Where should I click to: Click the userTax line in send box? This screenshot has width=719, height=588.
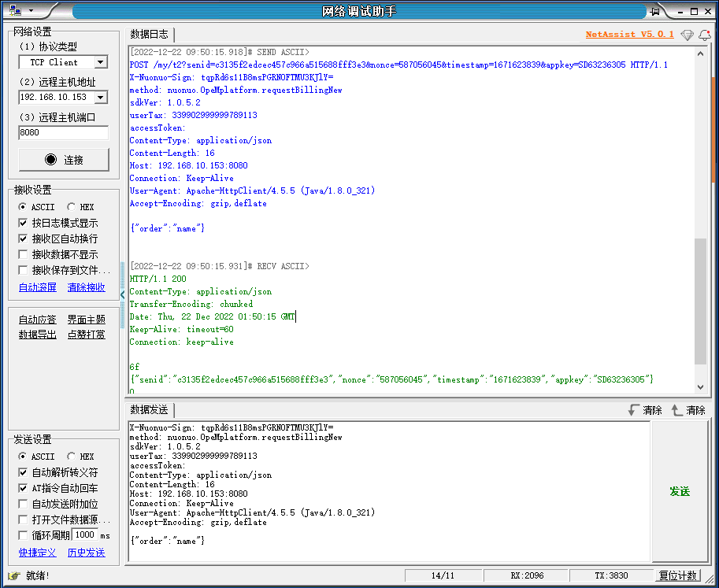point(193,456)
